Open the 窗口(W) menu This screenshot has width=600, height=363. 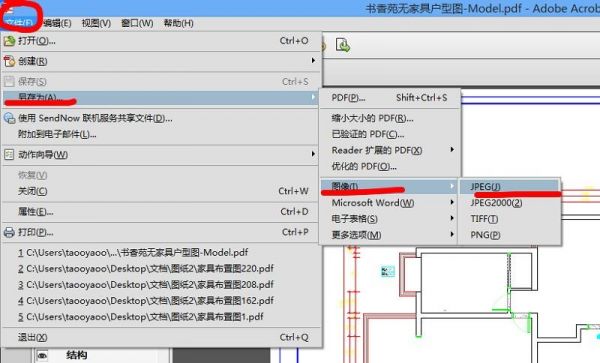click(137, 23)
